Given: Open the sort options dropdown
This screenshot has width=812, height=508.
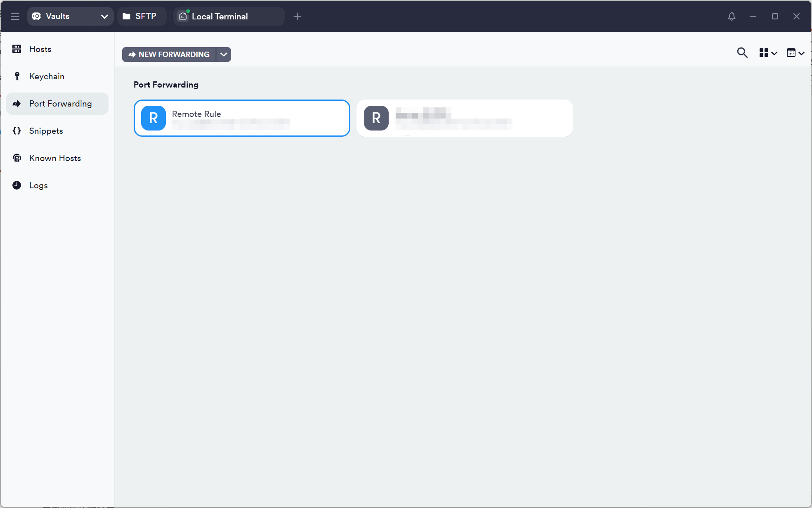Looking at the screenshot, I should 795,53.
